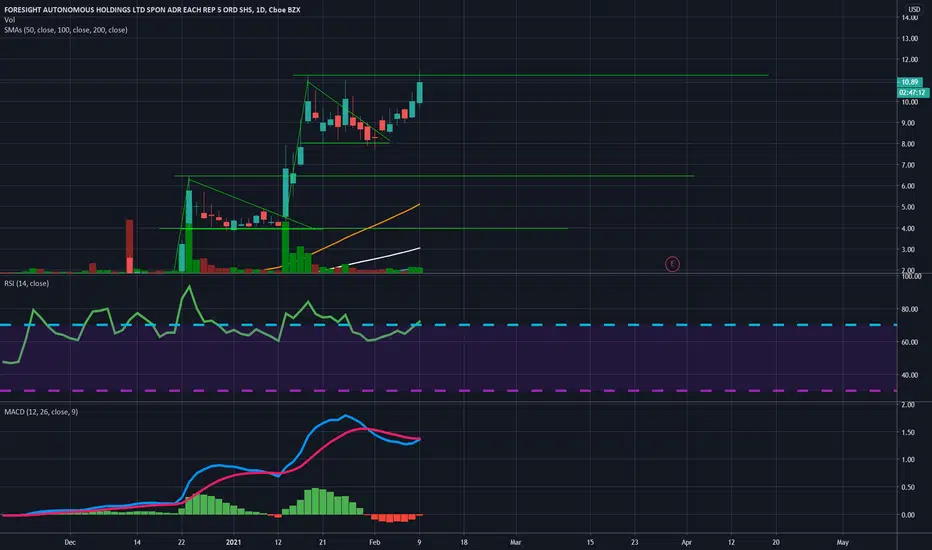Click the countdown timer 02:47:12
The width and height of the screenshot is (932, 550).
click(x=912, y=93)
